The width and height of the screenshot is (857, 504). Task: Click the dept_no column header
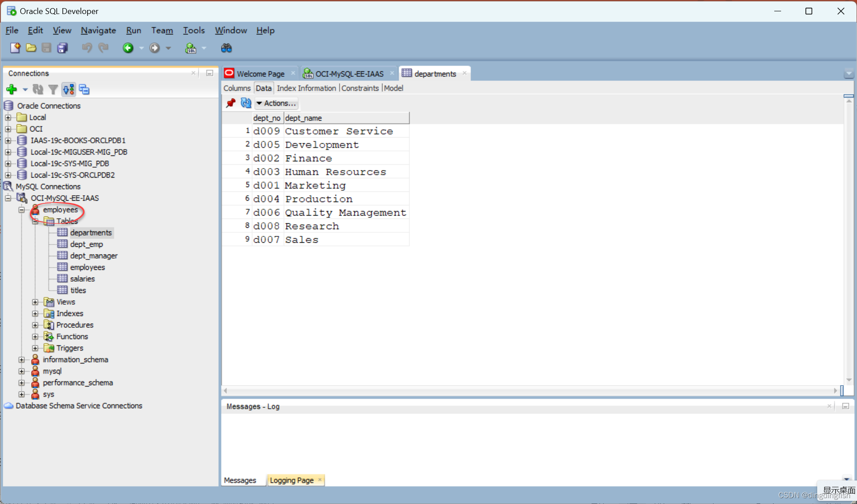[268, 118]
